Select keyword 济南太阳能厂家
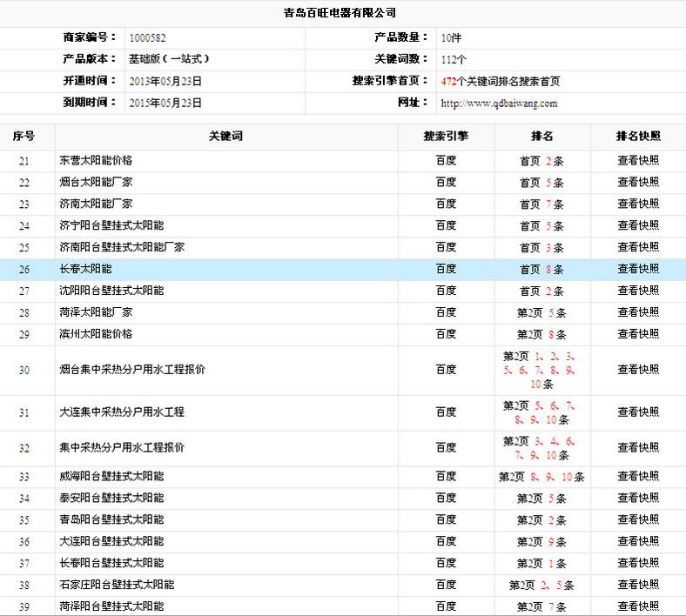This screenshot has height=616, width=686. pyautogui.click(x=96, y=204)
